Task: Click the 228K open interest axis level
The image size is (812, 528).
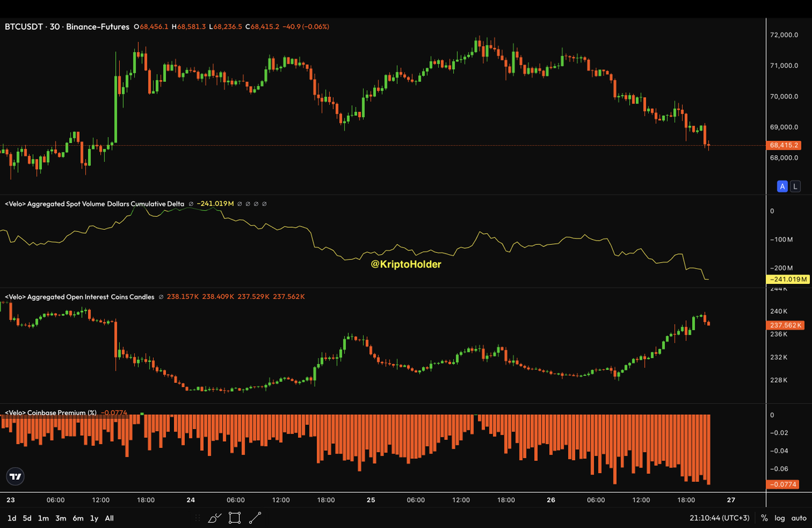Action: point(779,380)
